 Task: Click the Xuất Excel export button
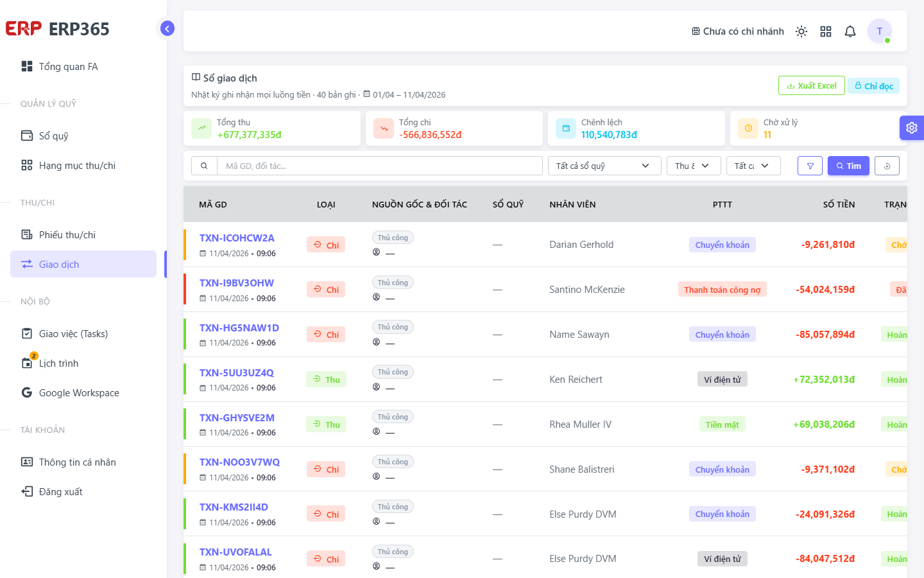click(812, 85)
